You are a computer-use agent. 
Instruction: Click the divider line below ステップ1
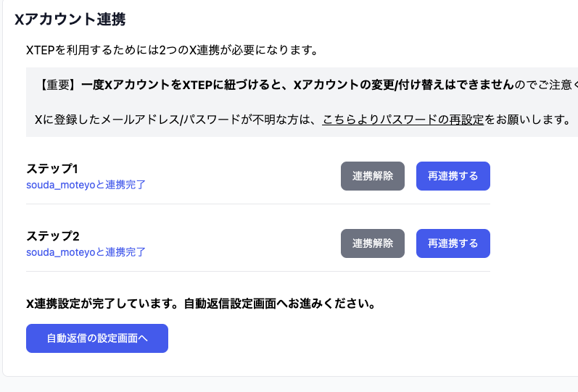pos(257,204)
